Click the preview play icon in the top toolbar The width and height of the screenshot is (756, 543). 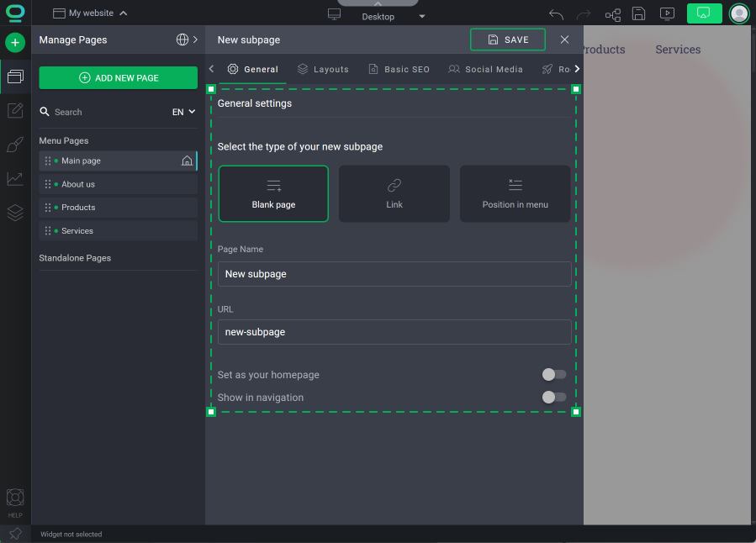tap(667, 14)
